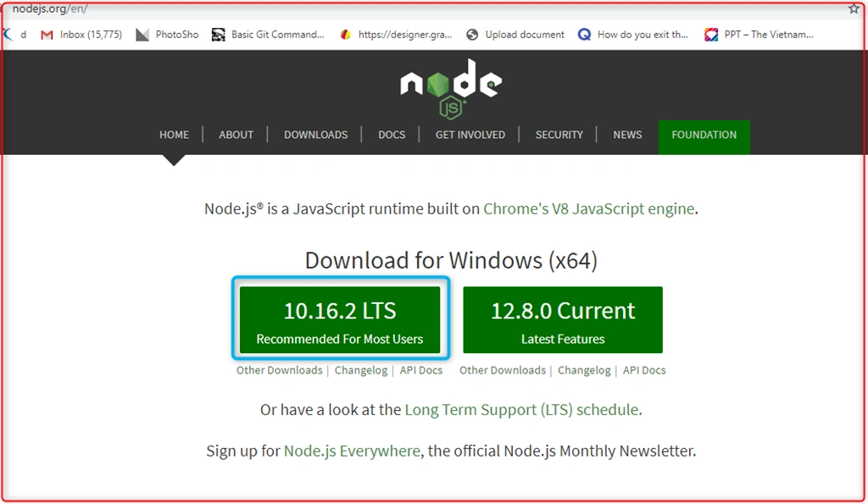The image size is (868, 504).
Task: Open the SECURITY nav item
Action: [559, 135]
